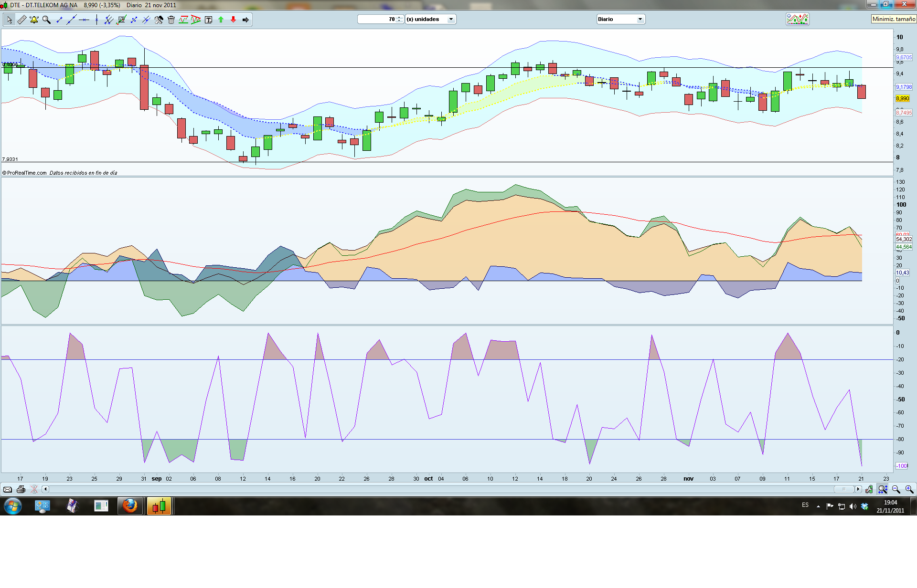Activate the pointer cursor mode
Image resolution: width=917 pixels, height=588 pixels.
coord(10,20)
